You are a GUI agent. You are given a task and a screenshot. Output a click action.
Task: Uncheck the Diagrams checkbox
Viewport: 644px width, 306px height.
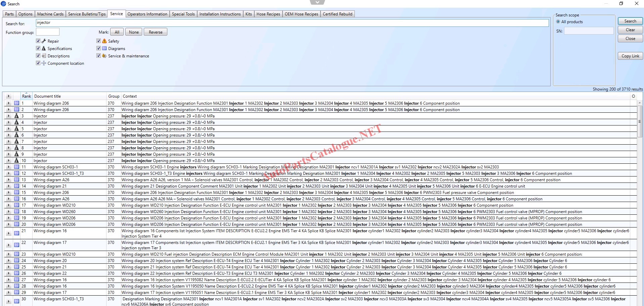(x=99, y=48)
